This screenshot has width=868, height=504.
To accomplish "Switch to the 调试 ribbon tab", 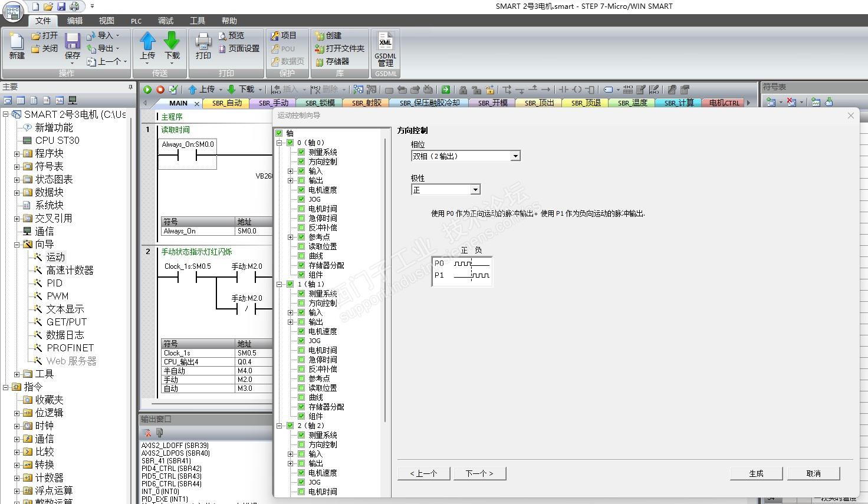I will 166,21.
